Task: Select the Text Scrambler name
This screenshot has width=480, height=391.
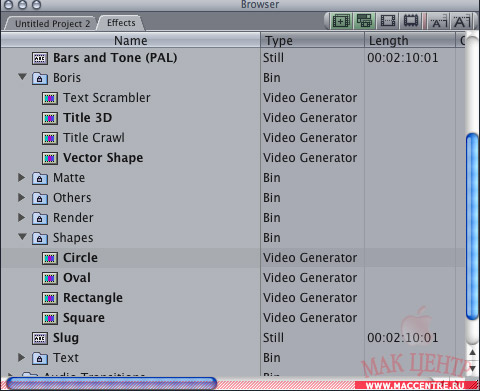Action: click(x=107, y=98)
